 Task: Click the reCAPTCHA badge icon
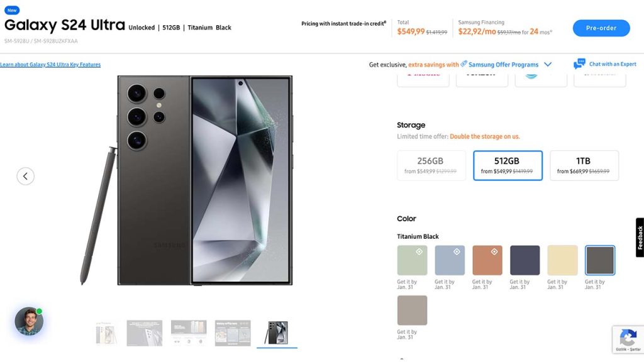coord(627,336)
